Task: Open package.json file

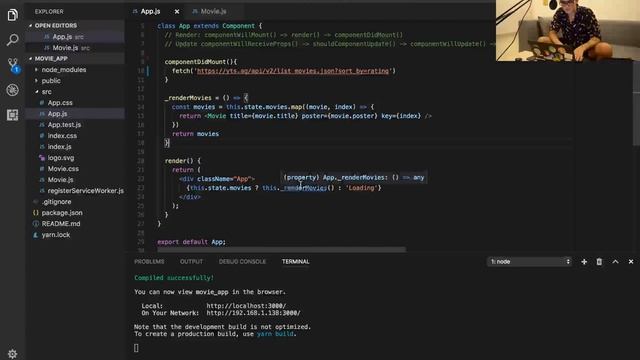Action: [75, 213]
